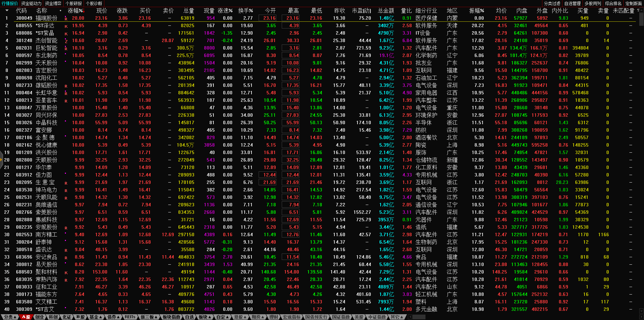Click the help question mark icon
The height and width of the screenshot is (320, 644).
click(638, 11)
